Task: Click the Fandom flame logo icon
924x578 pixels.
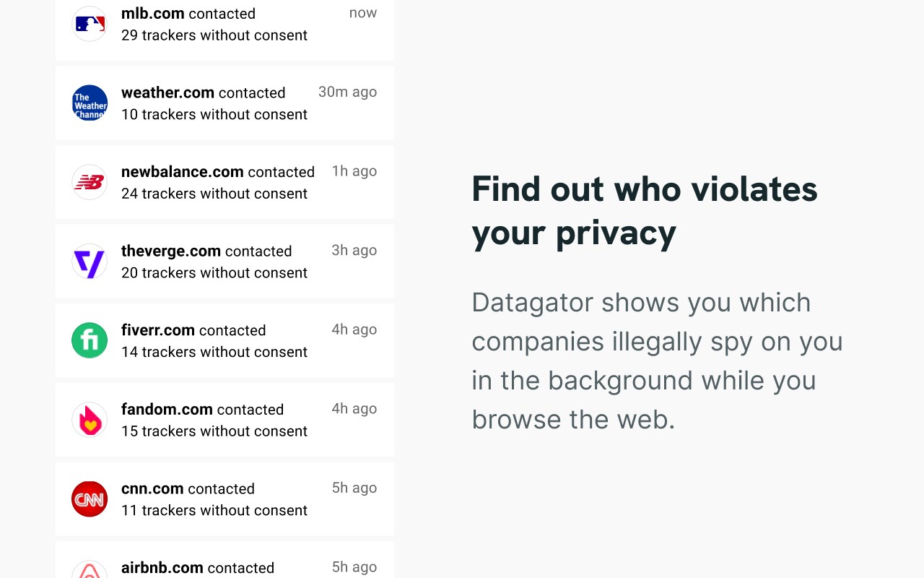Action: point(90,420)
